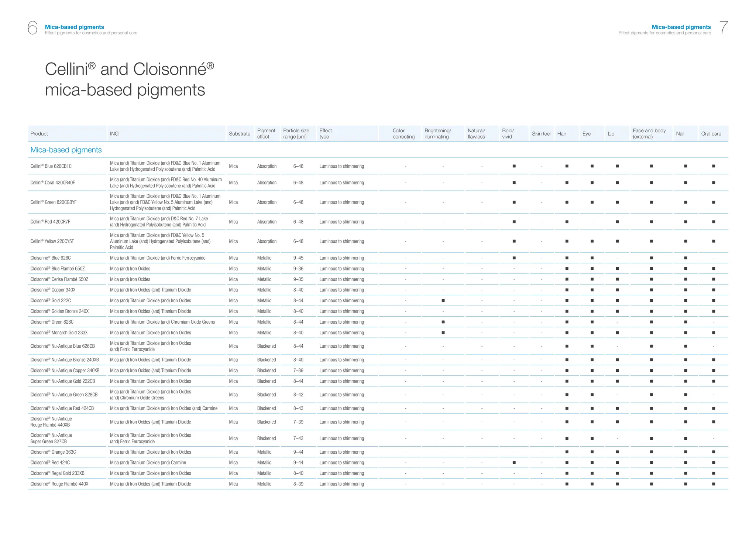The height and width of the screenshot is (535, 756).
Task: Click Bold/vivid marker for Cloisonné Blue 626C
Action: [x=514, y=258]
